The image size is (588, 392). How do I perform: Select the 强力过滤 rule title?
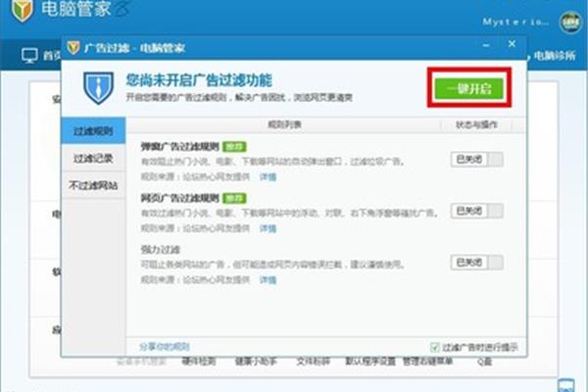[x=161, y=250]
